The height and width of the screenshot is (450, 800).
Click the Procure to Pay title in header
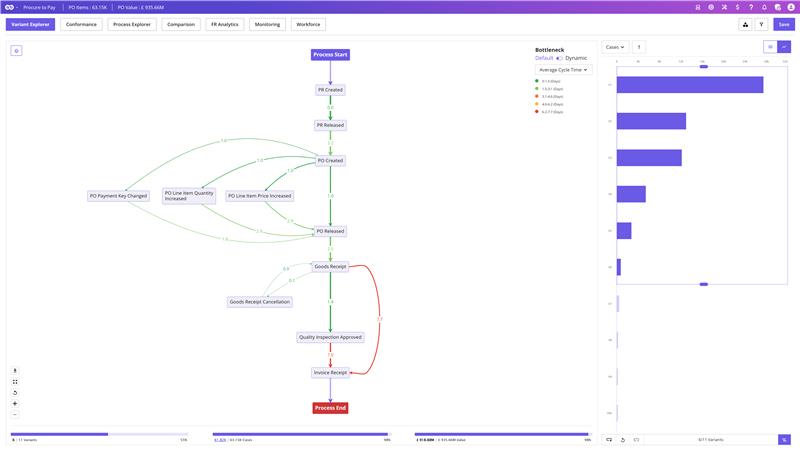click(39, 8)
